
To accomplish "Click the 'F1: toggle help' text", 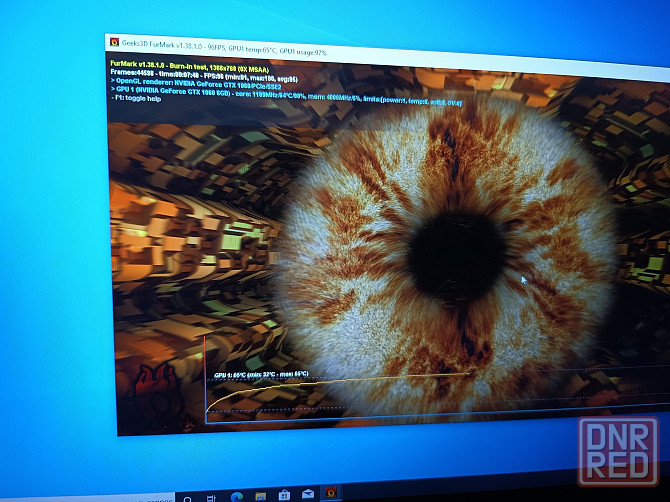I will point(137,98).
